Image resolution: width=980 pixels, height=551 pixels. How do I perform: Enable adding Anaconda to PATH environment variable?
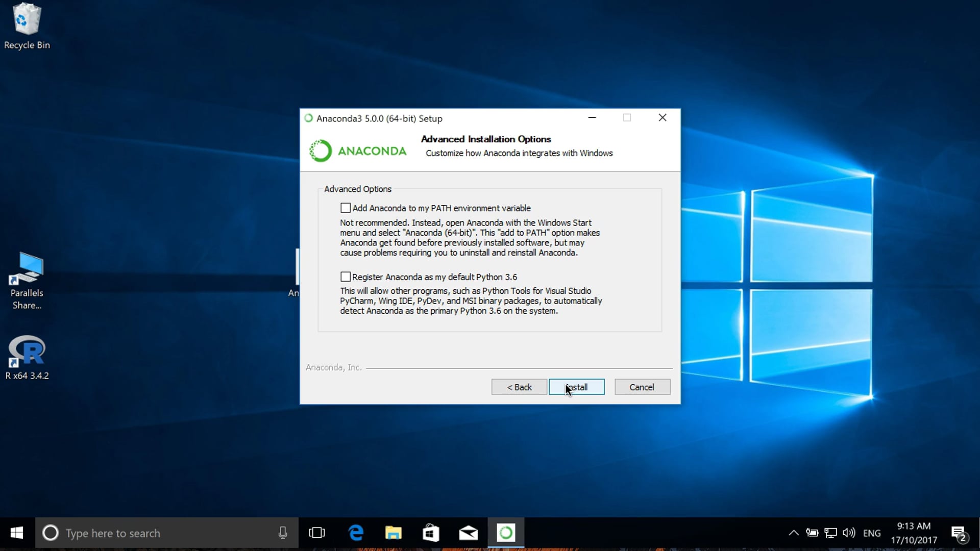(346, 208)
